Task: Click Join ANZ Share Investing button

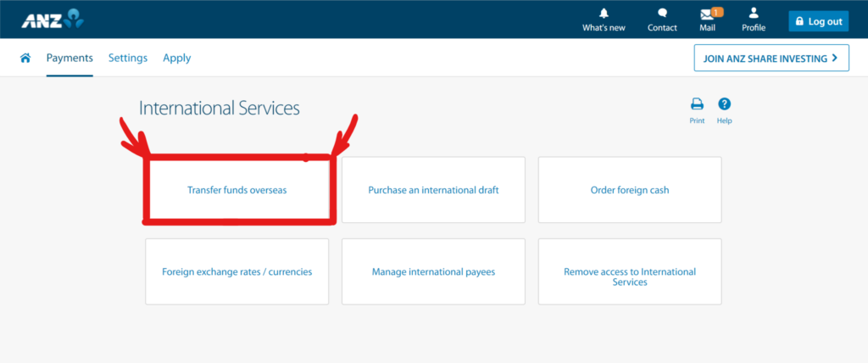Action: click(771, 58)
